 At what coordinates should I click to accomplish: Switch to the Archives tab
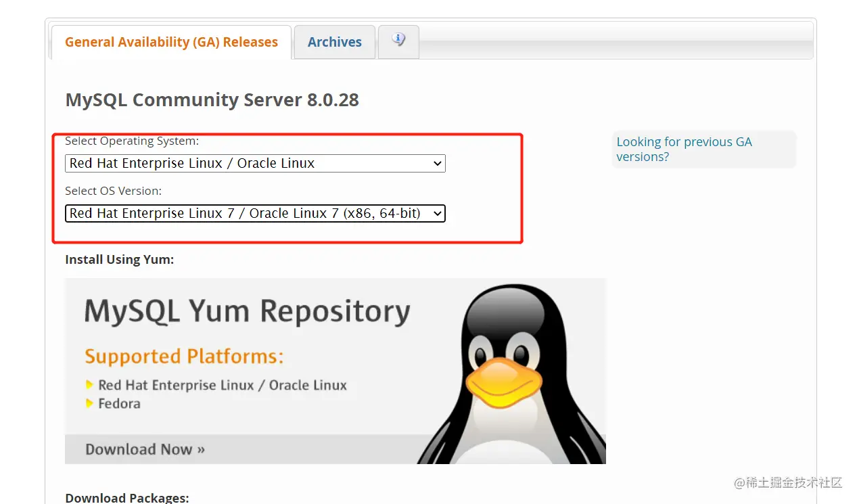[x=335, y=42]
